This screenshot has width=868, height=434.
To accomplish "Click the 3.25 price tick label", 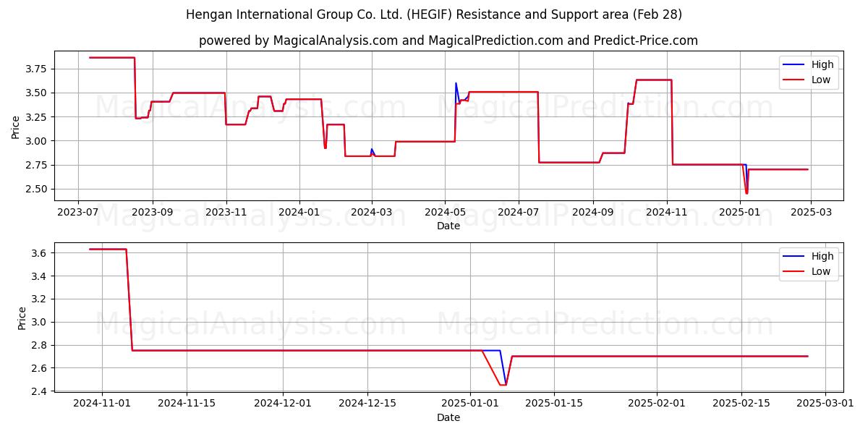I will [x=37, y=116].
